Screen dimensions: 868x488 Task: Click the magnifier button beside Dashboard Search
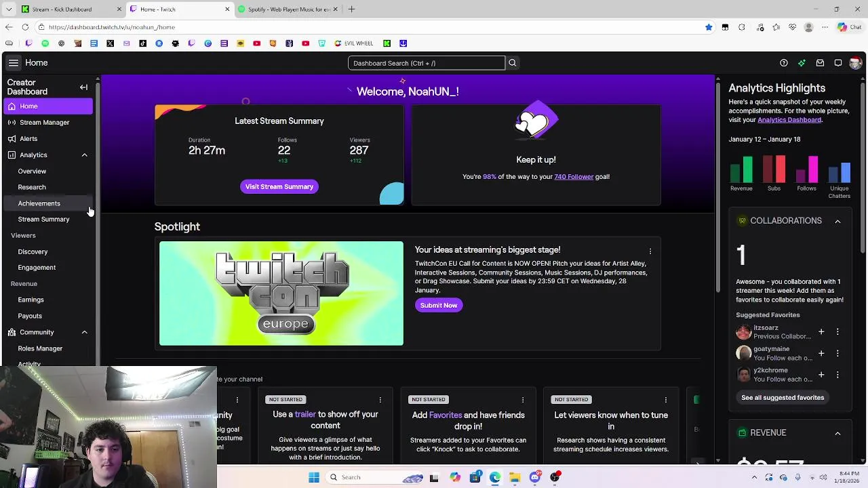coord(513,63)
